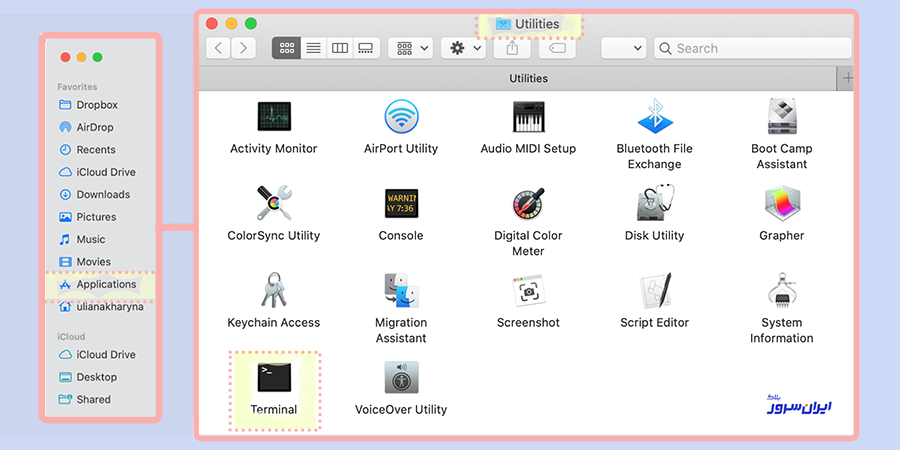Open Dropbox in Favorites sidebar
Viewport: 900px width, 450px height.
(89, 105)
